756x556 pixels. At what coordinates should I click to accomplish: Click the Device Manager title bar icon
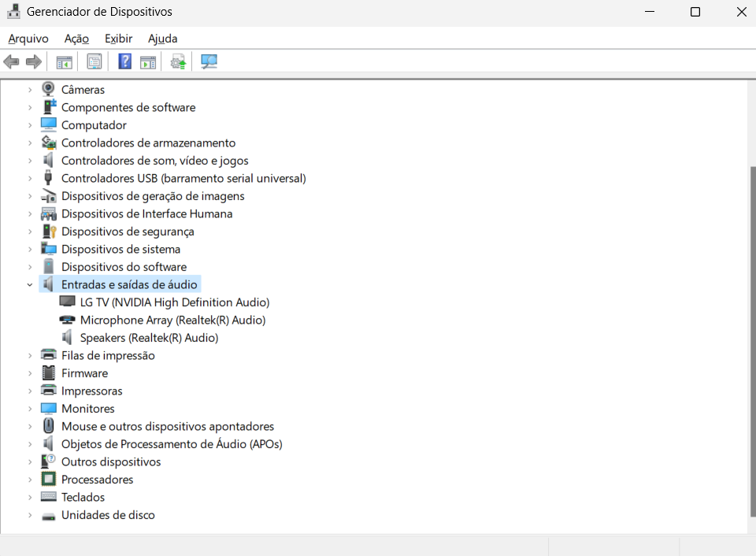point(13,11)
